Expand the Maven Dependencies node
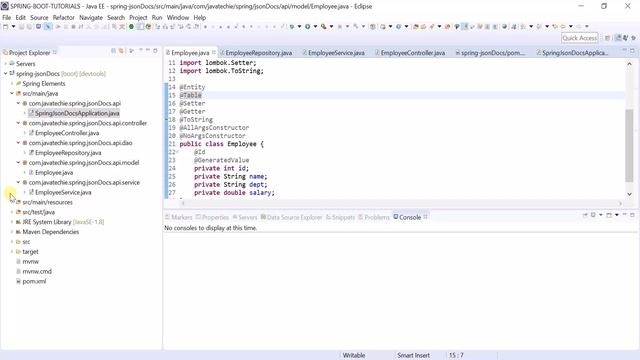Viewport: 640px width, 360px height. point(12,232)
